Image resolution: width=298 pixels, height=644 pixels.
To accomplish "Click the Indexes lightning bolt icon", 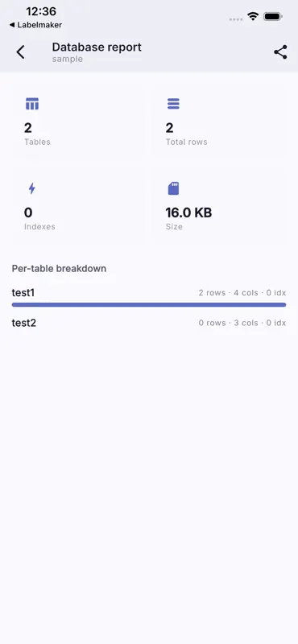I will [x=31, y=188].
